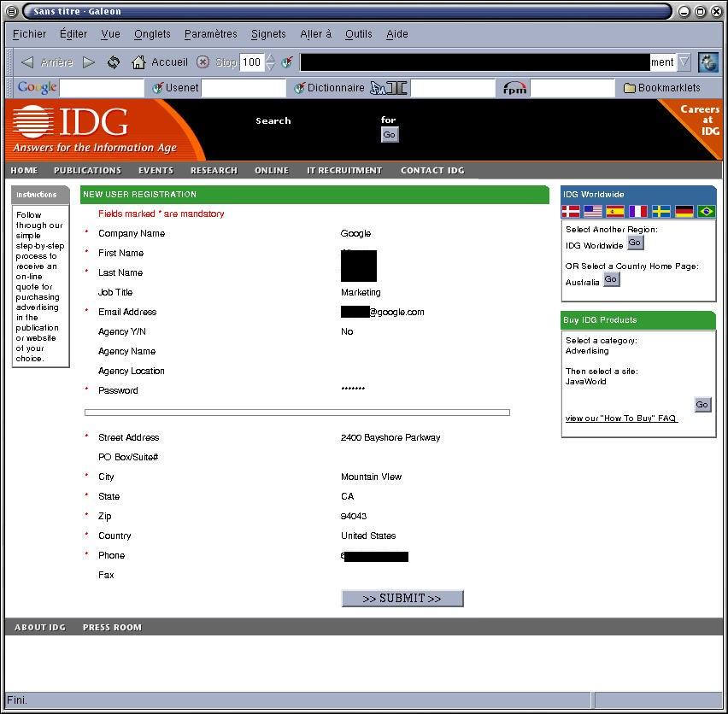Go to CONTACT IDG navigation tab
The height and width of the screenshot is (714, 728).
tap(432, 170)
